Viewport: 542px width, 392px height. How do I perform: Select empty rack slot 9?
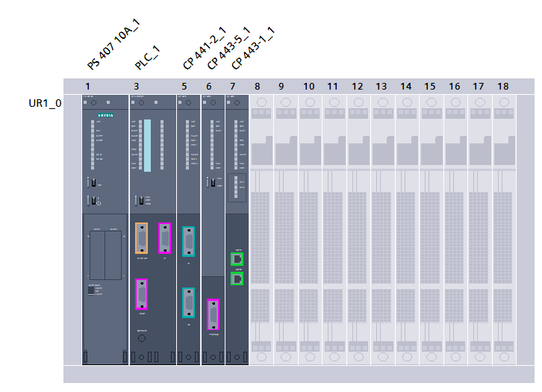[286, 230]
